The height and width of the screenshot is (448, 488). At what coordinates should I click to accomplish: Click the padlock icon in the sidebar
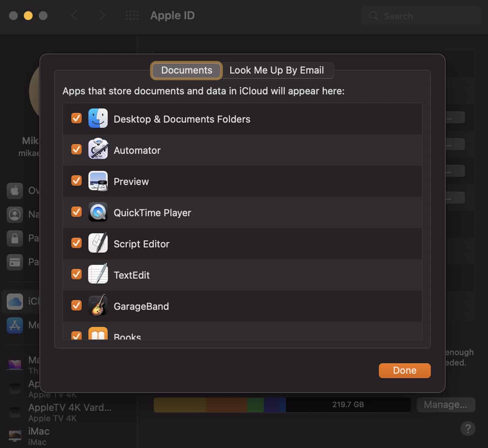tap(15, 238)
